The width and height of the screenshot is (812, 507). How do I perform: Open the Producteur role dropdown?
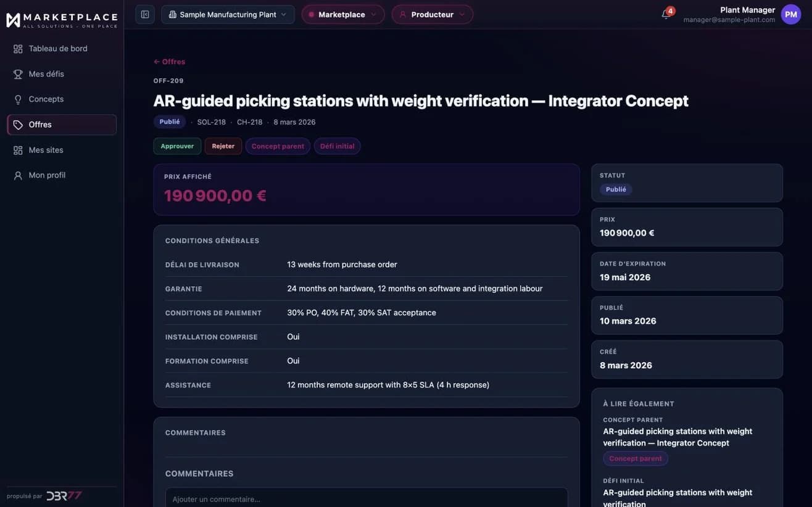click(433, 14)
